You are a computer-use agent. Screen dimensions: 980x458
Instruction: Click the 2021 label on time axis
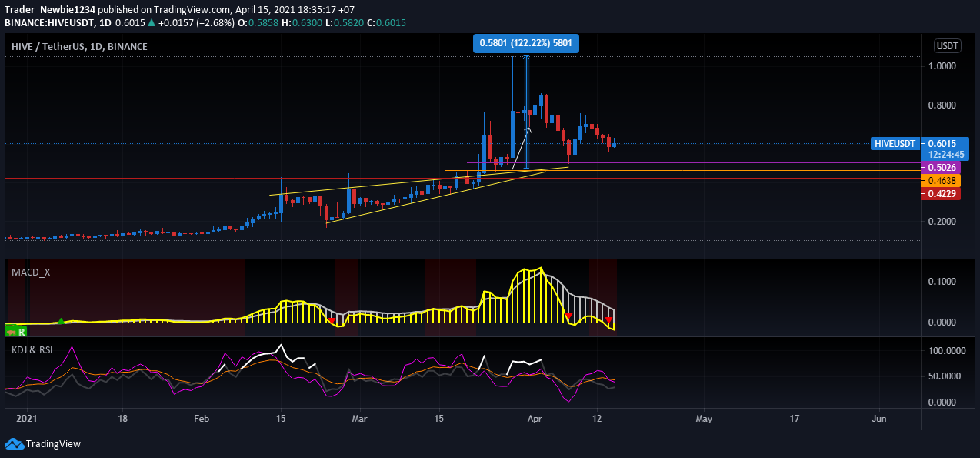(x=26, y=419)
